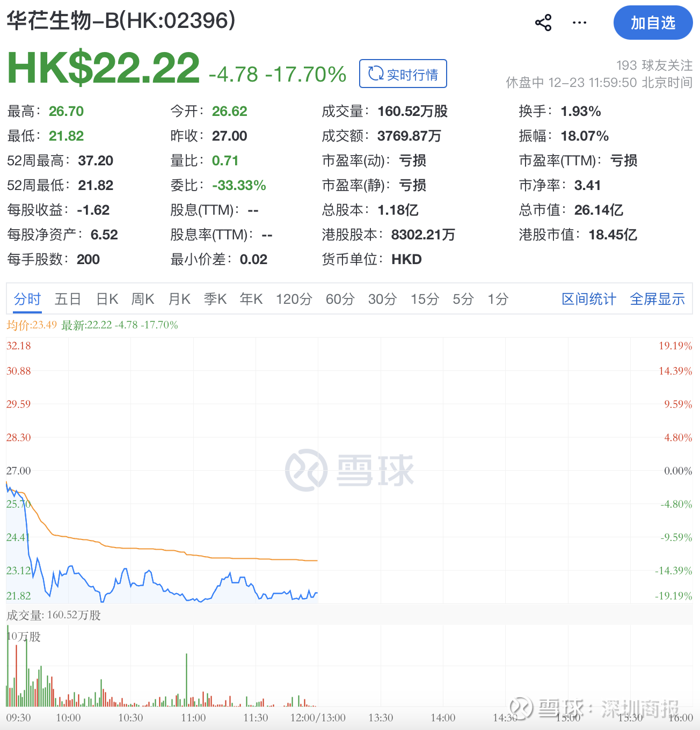The width and height of the screenshot is (700, 730).
Task: Click the 最高 value 26.70
Action: click(x=67, y=111)
